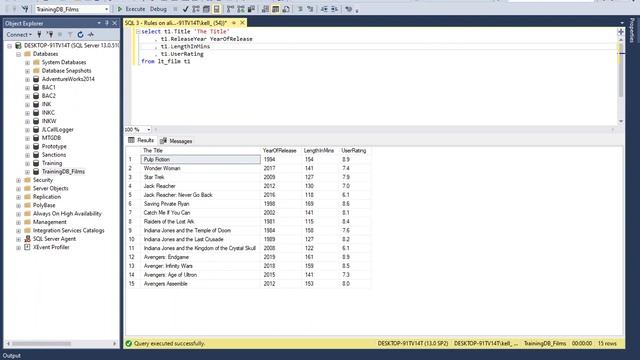Click the Object Explorer auto-hide pin
Screen dimensions: 640x360
(107, 23)
